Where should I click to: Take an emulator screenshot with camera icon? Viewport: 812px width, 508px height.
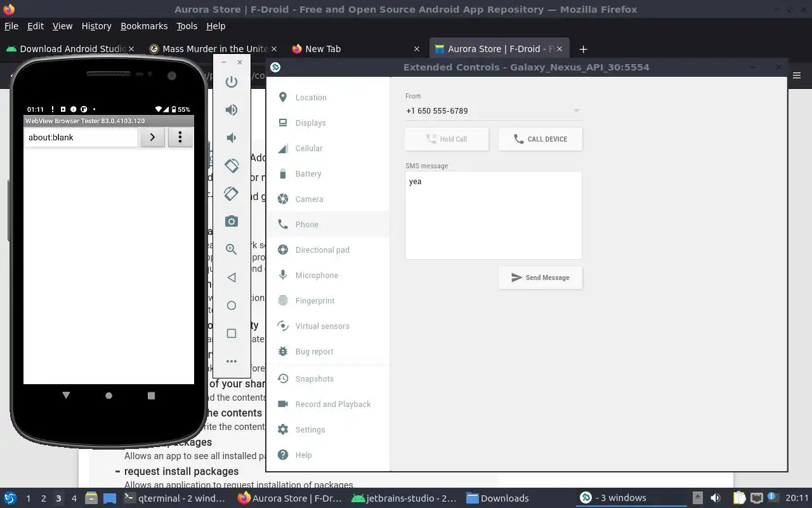tap(232, 222)
